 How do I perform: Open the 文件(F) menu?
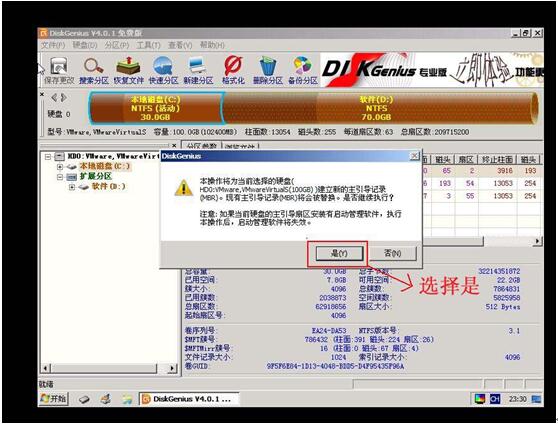(53, 45)
